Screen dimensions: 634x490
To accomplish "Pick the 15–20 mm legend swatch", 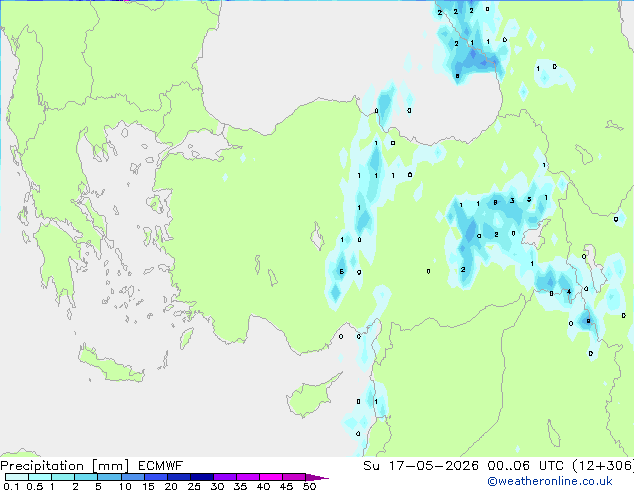I will (x=156, y=477).
